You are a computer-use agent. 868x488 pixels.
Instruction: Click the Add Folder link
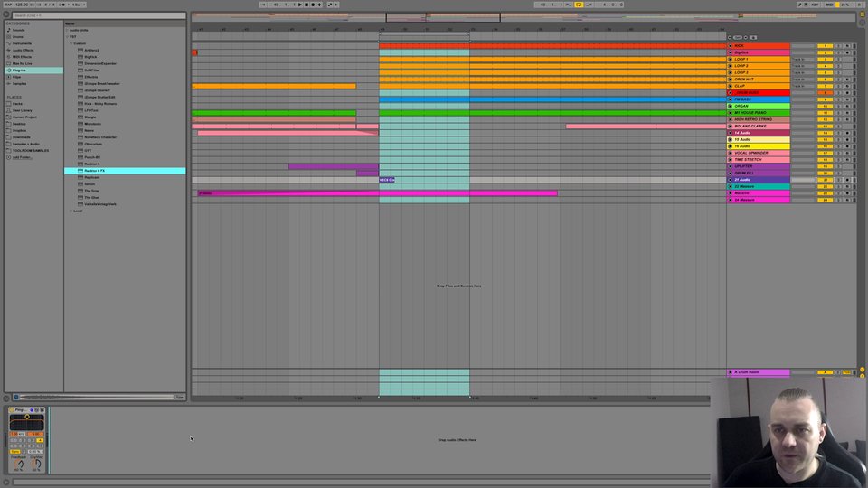pyautogui.click(x=22, y=157)
